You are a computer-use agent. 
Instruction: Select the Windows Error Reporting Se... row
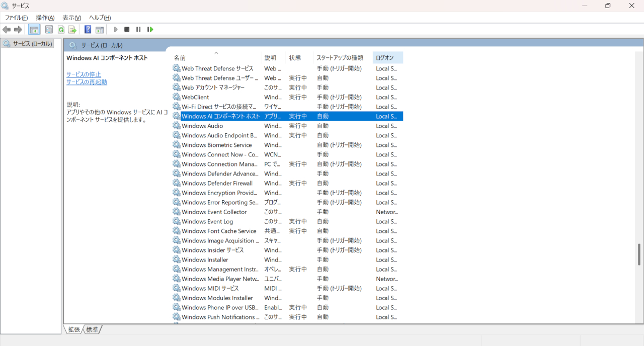[x=287, y=202]
